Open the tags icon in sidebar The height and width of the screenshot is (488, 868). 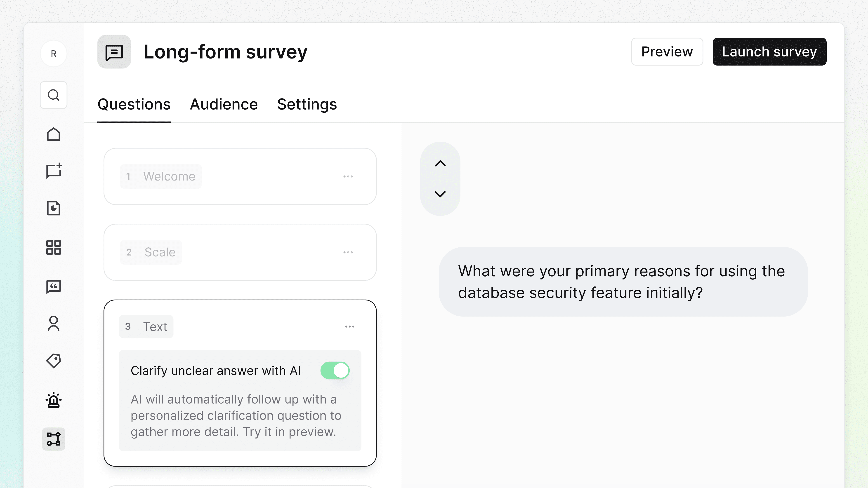[53, 361]
